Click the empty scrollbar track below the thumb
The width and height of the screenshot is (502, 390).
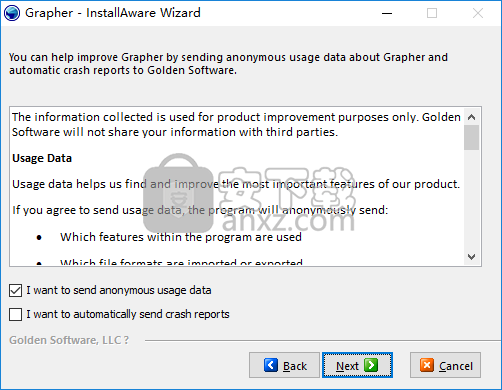pyautogui.click(x=471, y=200)
